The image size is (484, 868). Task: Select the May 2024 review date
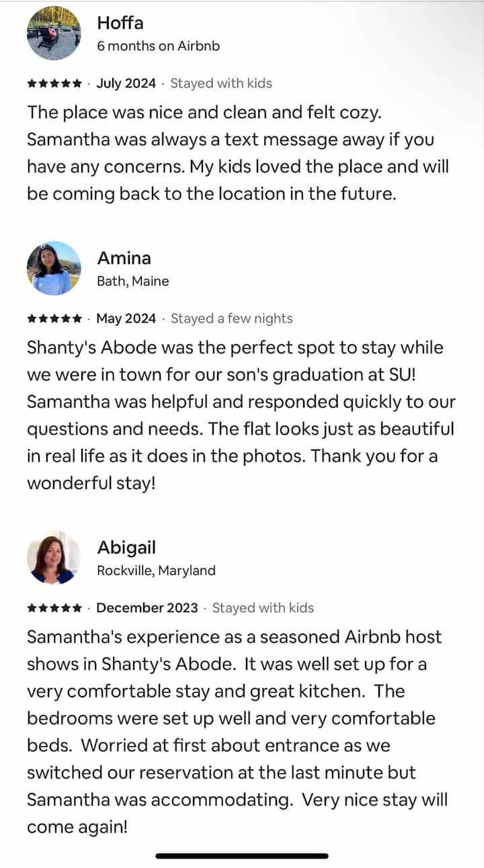coord(126,318)
